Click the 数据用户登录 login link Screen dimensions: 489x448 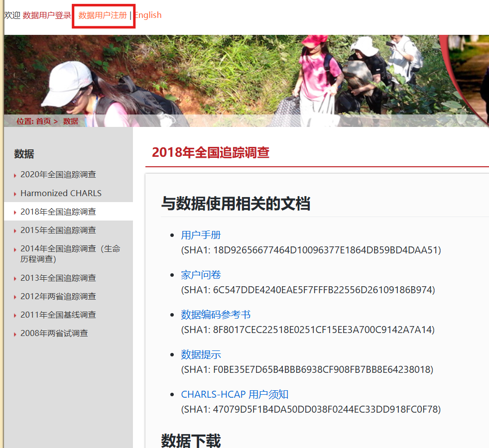[x=47, y=15]
